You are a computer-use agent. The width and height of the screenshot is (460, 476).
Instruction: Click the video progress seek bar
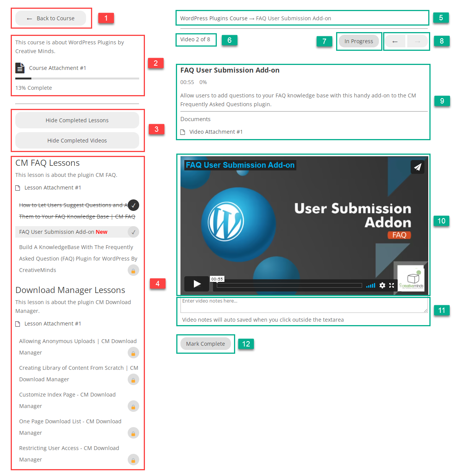pos(289,285)
